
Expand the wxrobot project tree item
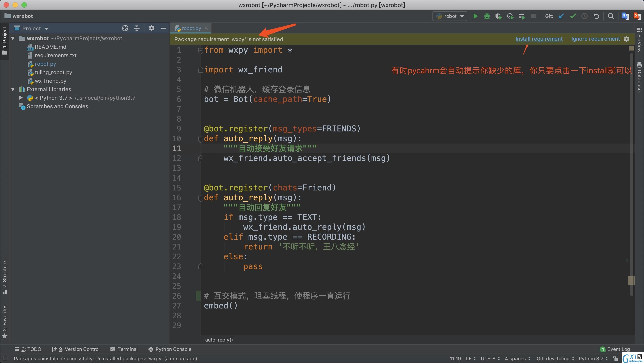click(11, 38)
